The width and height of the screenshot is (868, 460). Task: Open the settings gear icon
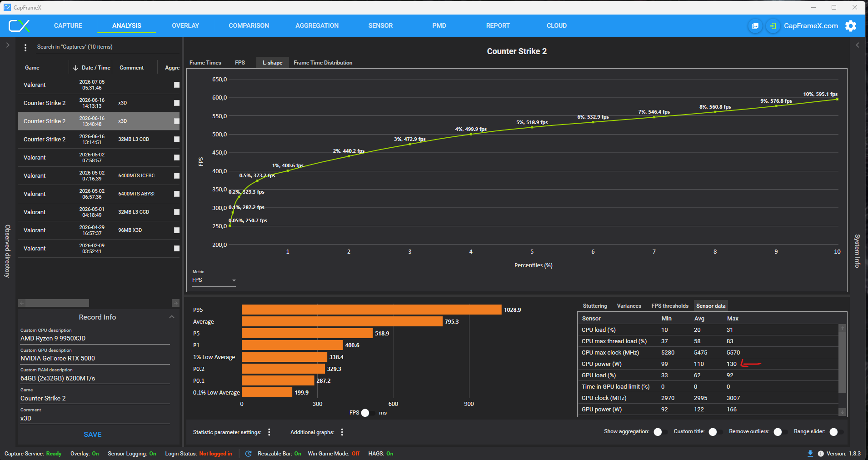pos(851,26)
